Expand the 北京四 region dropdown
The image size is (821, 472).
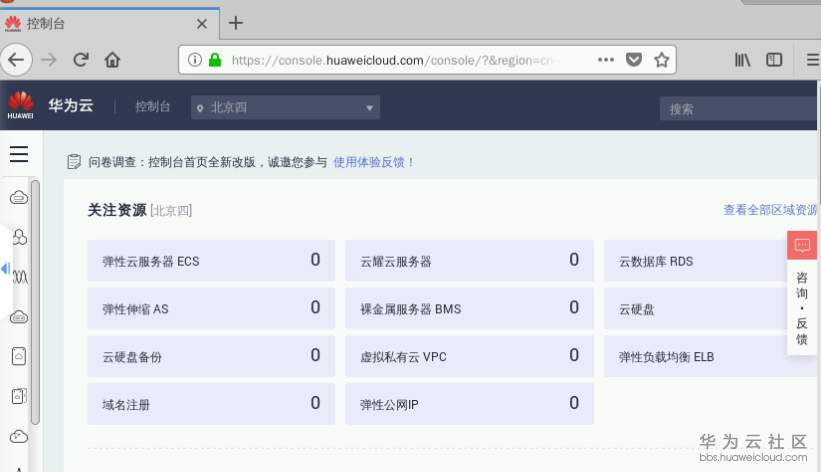[x=285, y=107]
